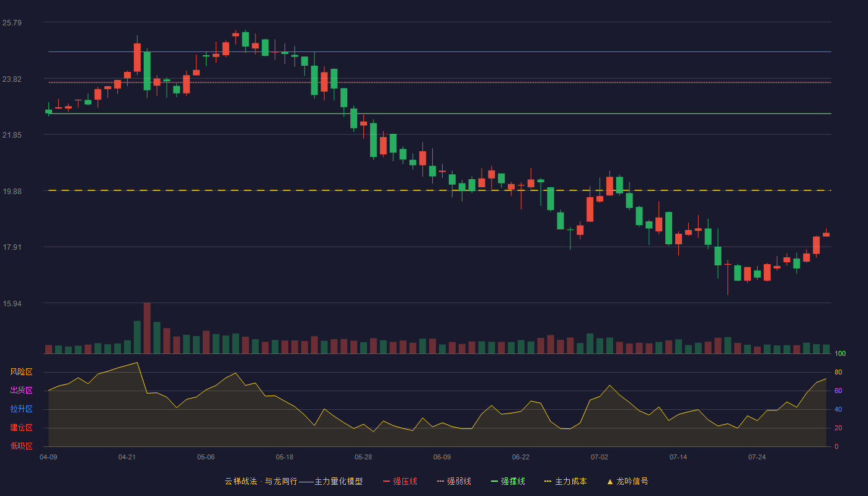Screen dimensions: 868x496
Task: Click the 07-24 date label
Action: coord(757,457)
